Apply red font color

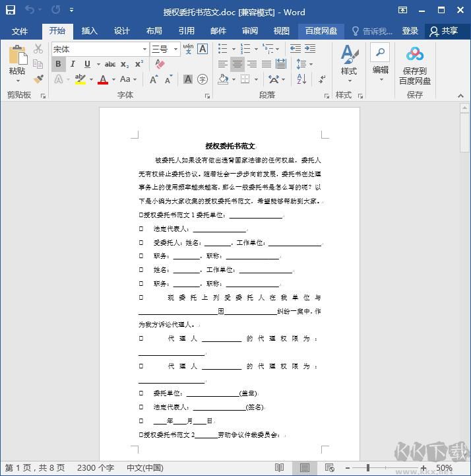coord(103,79)
